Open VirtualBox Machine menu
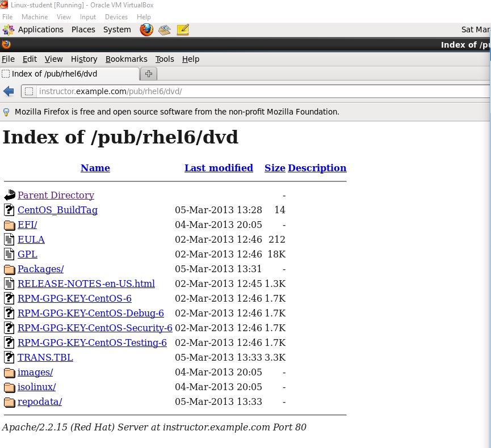The width and height of the screenshot is (491, 448). coord(35,17)
